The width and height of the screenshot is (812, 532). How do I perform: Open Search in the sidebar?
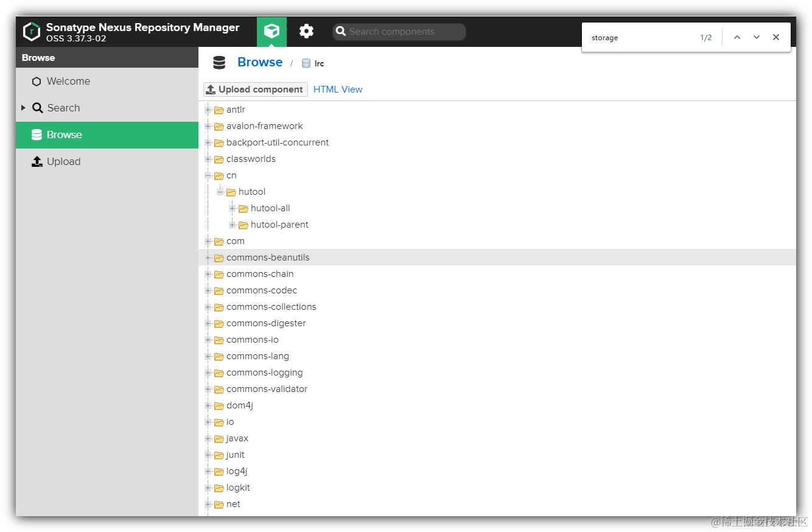107,108
